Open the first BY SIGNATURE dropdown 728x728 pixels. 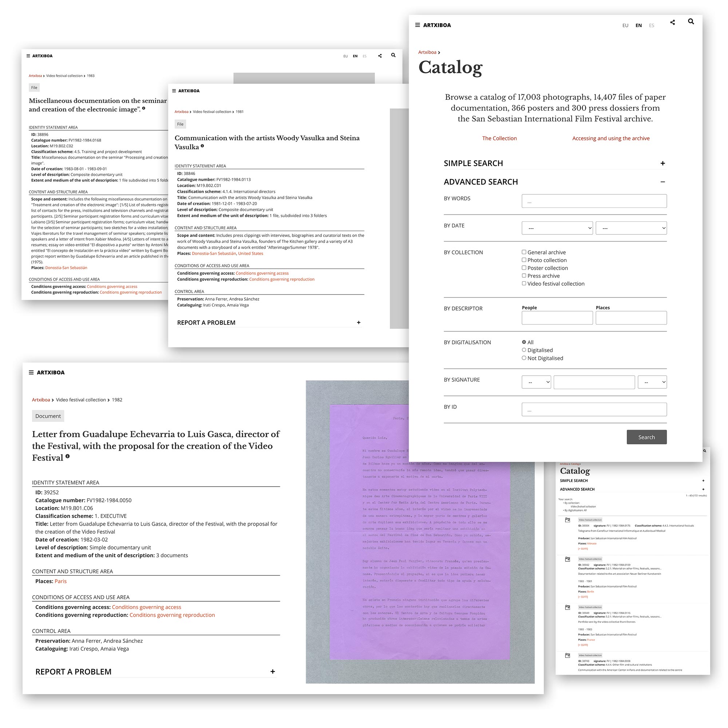coord(536,382)
